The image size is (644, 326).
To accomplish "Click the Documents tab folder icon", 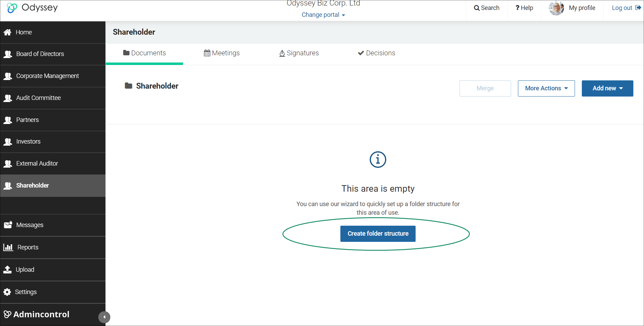I will (126, 53).
